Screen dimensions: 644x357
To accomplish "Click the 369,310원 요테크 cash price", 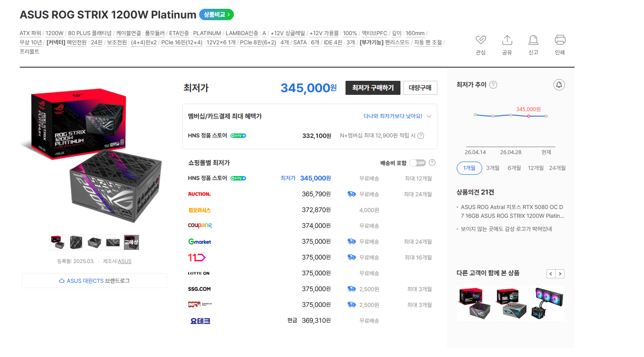I will click(317, 321).
